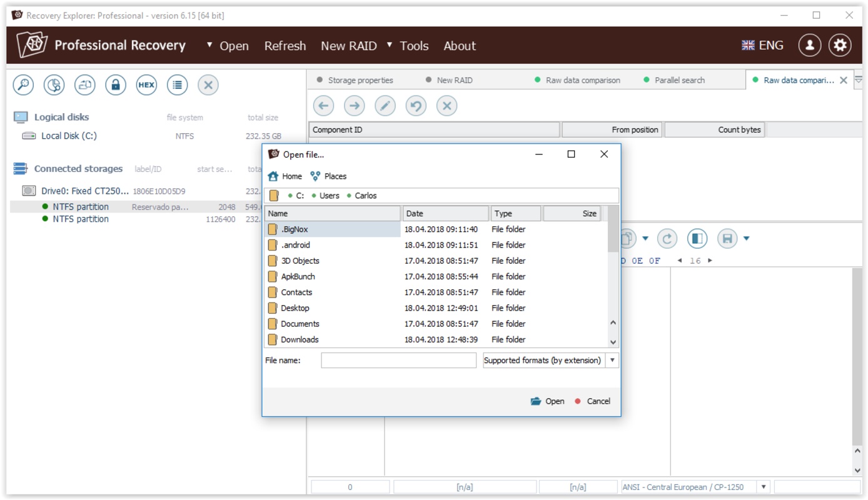Click the padlock encryption icon
The image size is (868, 500).
coord(115,85)
